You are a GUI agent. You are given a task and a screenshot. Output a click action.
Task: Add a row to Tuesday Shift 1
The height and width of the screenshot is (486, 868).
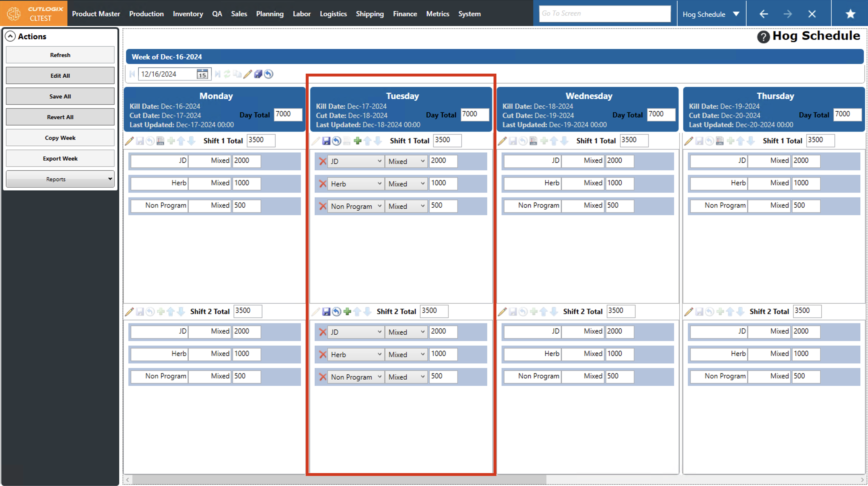click(x=357, y=141)
